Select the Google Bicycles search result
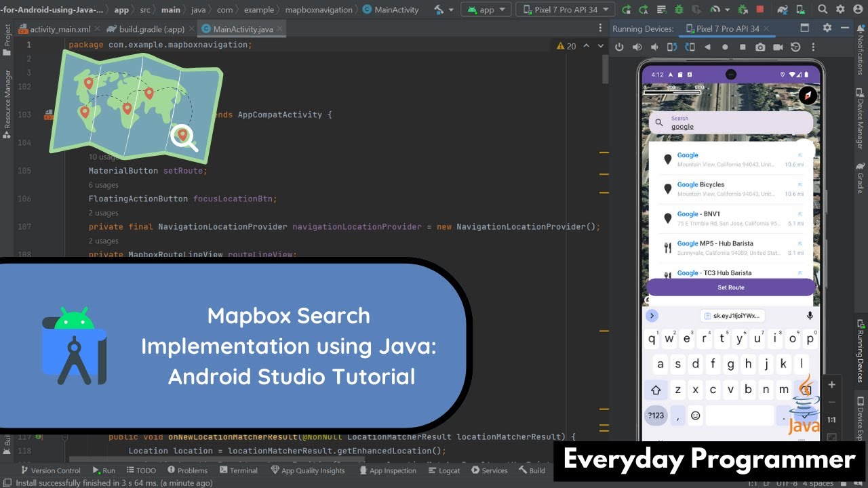This screenshot has width=868, height=488. (731, 189)
